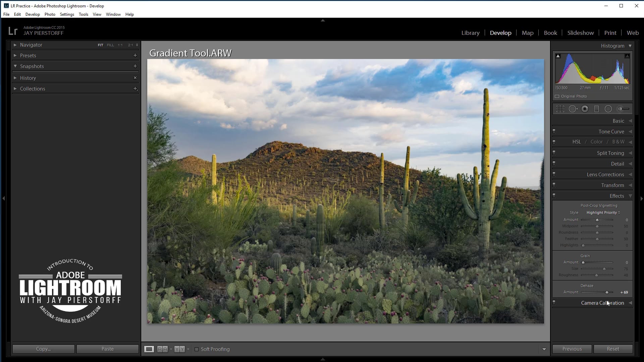644x362 pixels.
Task: Choose the Radial Filter tool
Action: [x=608, y=109]
